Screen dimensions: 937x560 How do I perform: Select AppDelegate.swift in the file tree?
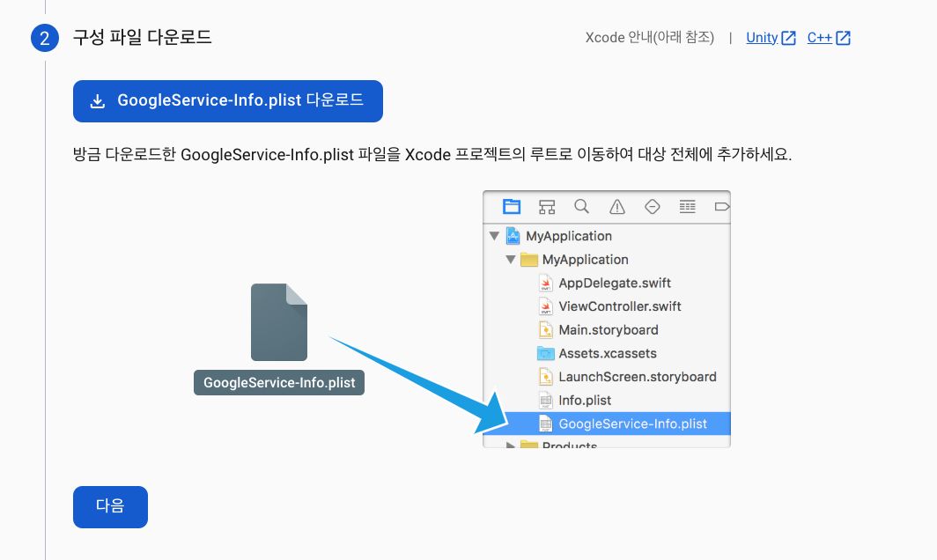point(615,283)
